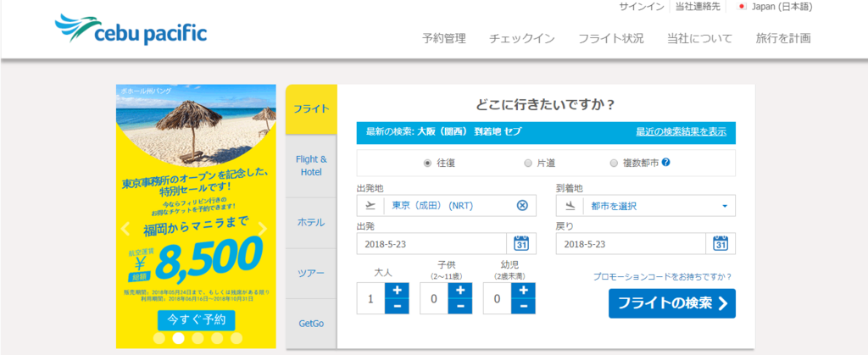
Task: Increase the 幼児 infant count
Action: click(x=523, y=291)
